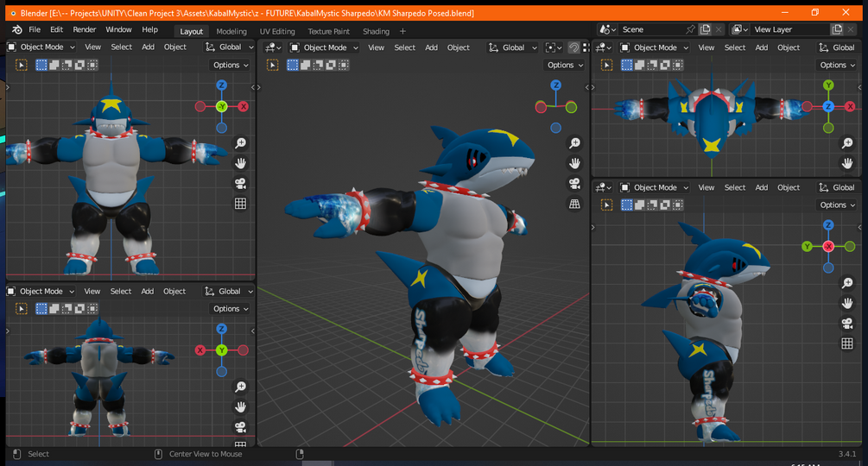Click the Blender logo app menu
868x466 pixels.
tap(17, 30)
